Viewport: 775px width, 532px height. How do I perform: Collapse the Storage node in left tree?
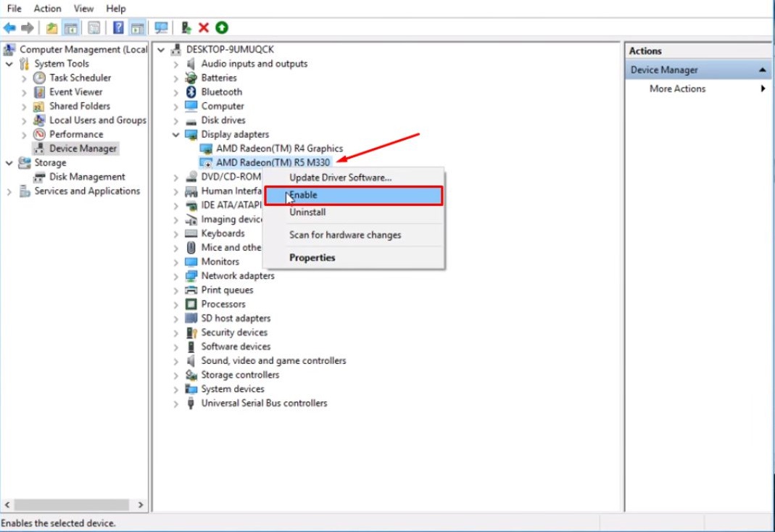point(9,163)
